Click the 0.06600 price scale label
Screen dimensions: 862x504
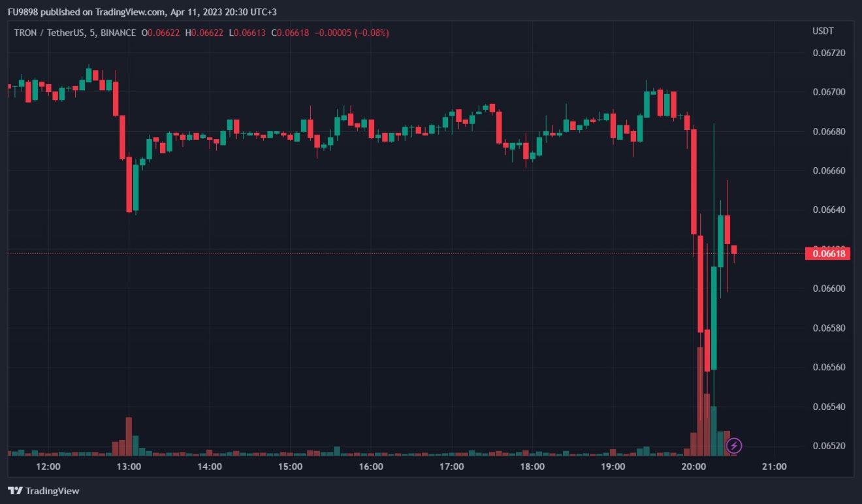pos(828,289)
